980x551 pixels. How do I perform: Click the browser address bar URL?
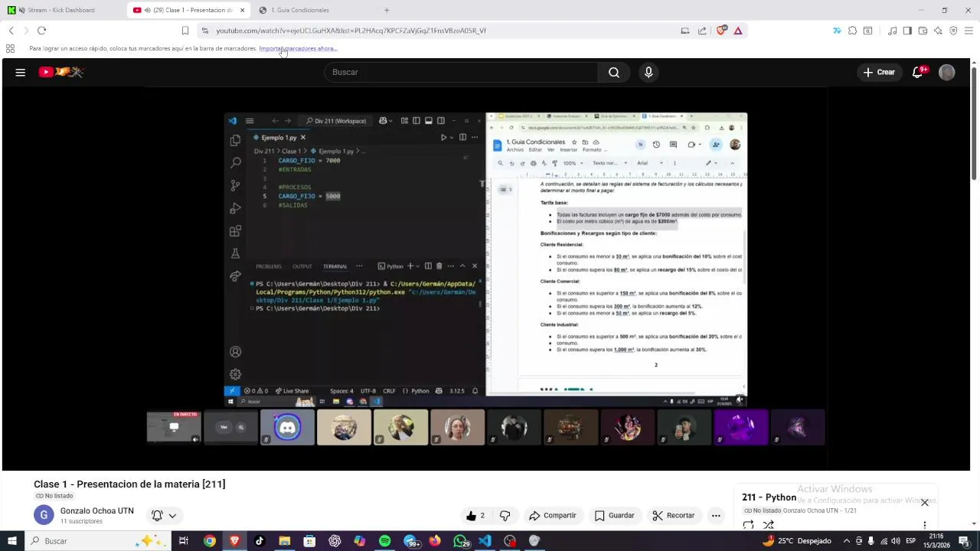coord(351,31)
